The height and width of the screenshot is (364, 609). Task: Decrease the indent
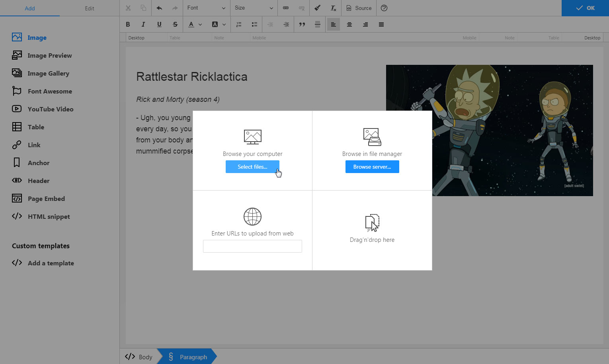point(270,24)
